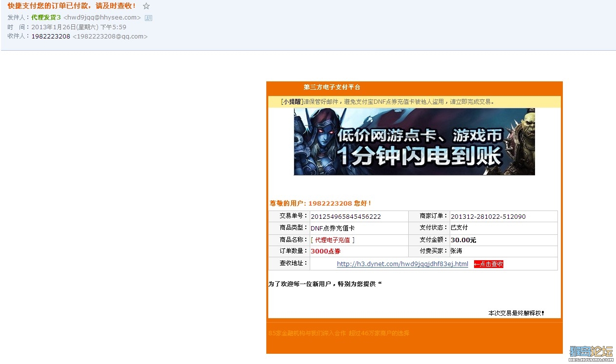Star this email with the star icon
The width and height of the screenshot is (616, 364).
[146, 6]
